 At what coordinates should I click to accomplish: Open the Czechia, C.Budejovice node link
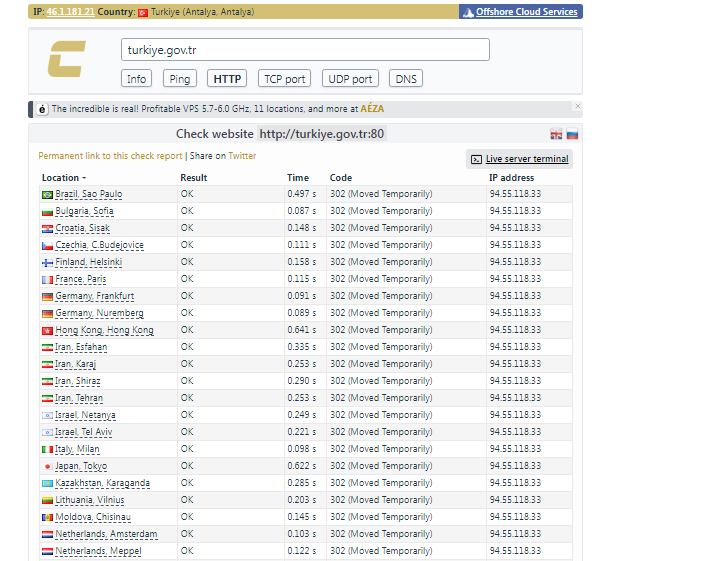pos(99,245)
